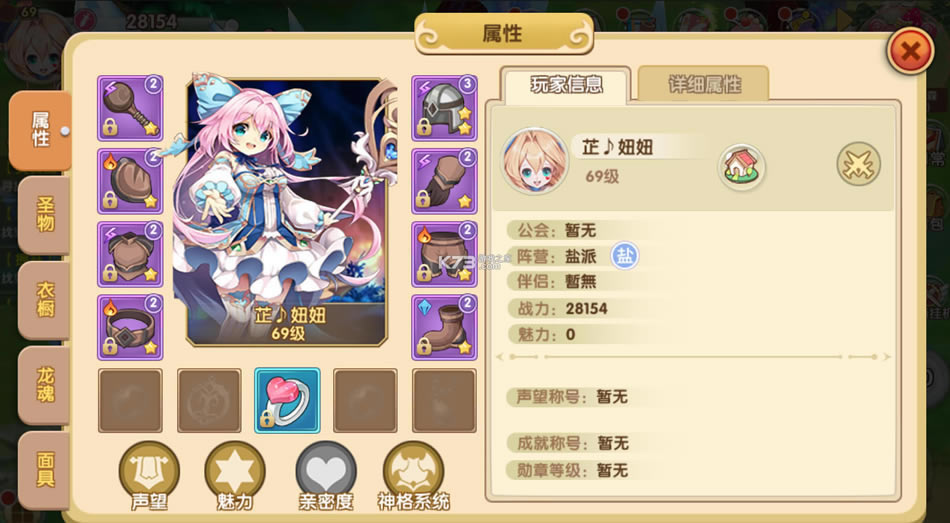Open the 圣物 side tab
The image size is (950, 523).
tap(44, 215)
